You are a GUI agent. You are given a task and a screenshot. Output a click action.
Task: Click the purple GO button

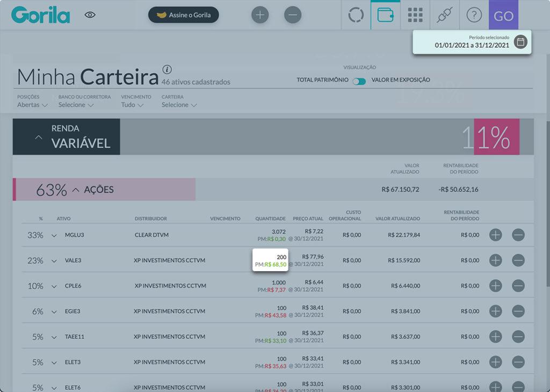coord(503,16)
